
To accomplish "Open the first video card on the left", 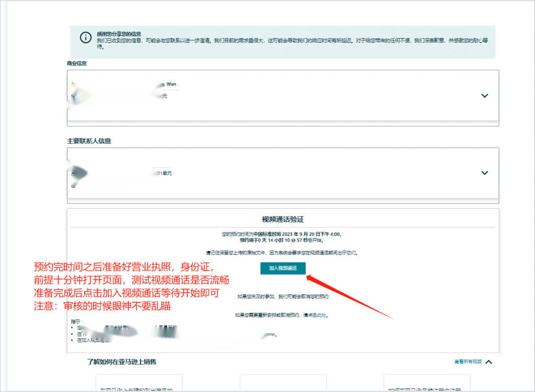I will (139, 384).
